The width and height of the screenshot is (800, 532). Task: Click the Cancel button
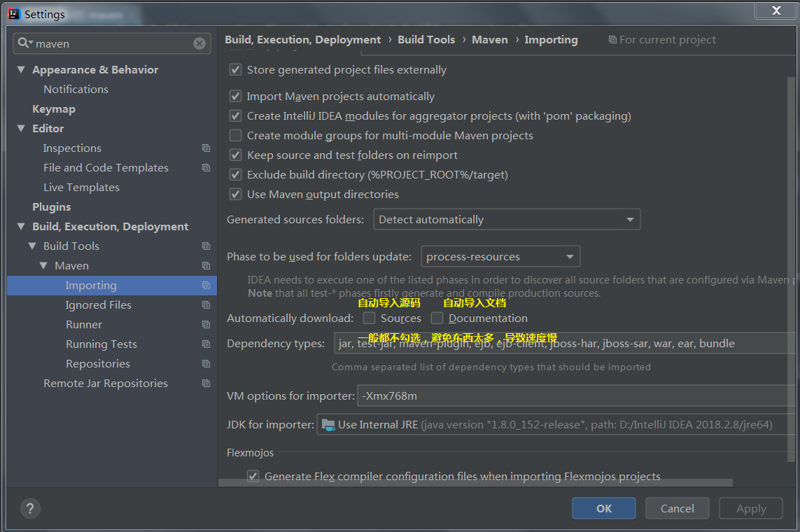pos(677,508)
